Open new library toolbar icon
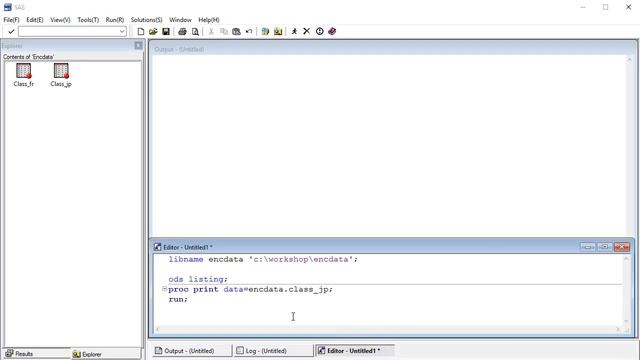 pyautogui.click(x=265, y=31)
